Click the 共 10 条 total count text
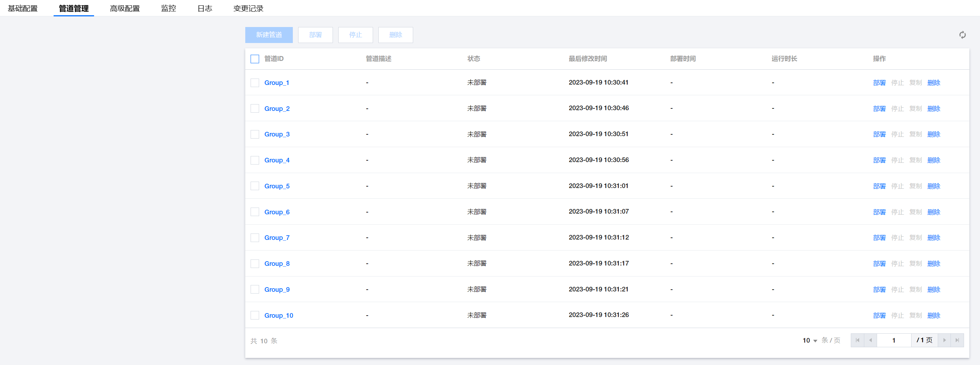 tap(264, 341)
